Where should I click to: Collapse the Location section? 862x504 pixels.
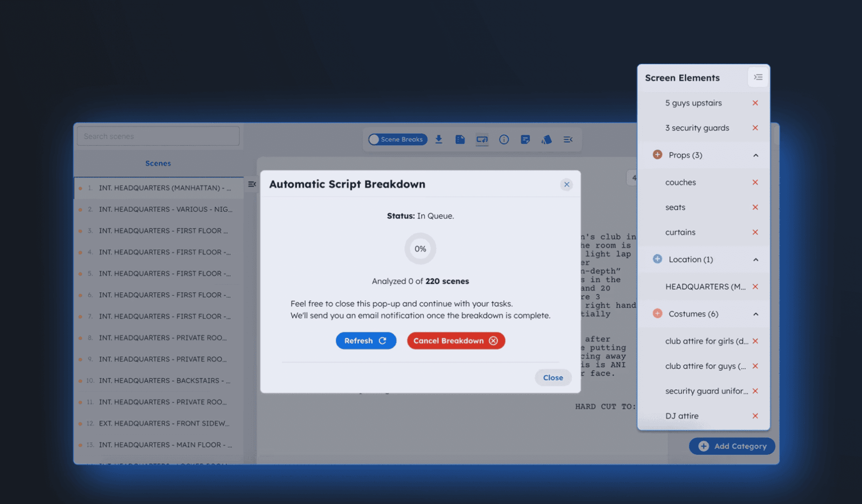pyautogui.click(x=757, y=260)
